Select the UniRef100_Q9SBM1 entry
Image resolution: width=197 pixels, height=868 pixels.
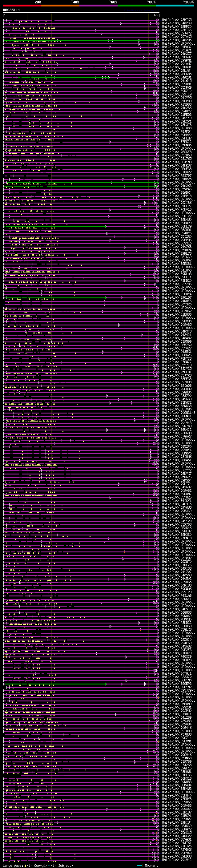tap(177, 85)
